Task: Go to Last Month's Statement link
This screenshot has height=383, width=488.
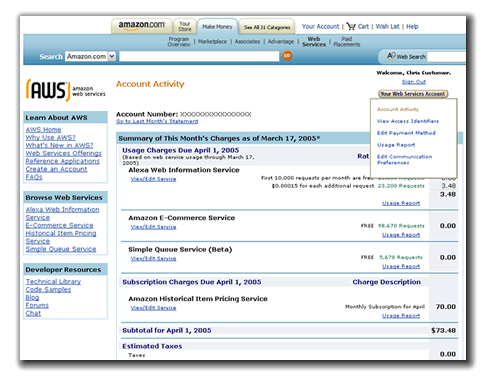Action: coord(157,121)
